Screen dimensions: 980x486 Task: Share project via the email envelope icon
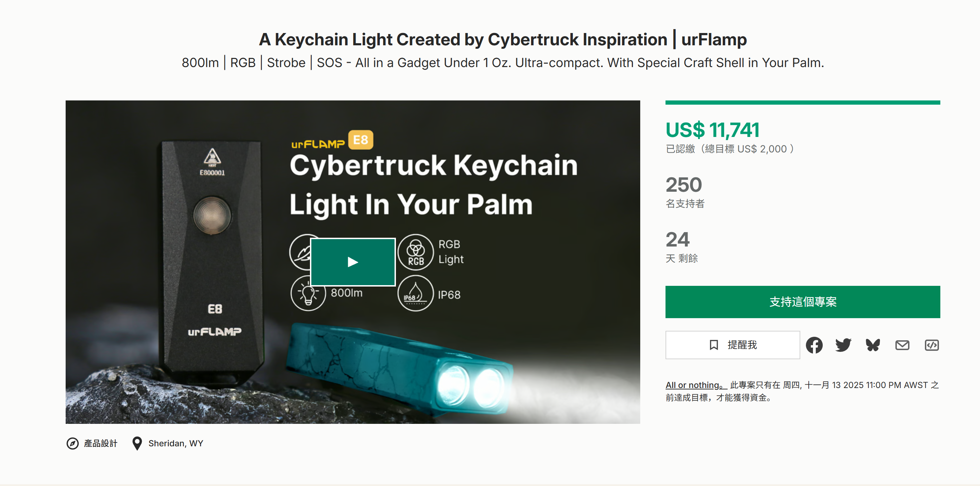tap(902, 345)
